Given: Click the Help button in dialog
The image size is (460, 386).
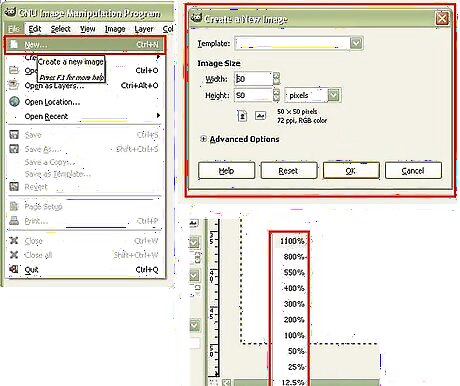Looking at the screenshot, I should point(226,171).
